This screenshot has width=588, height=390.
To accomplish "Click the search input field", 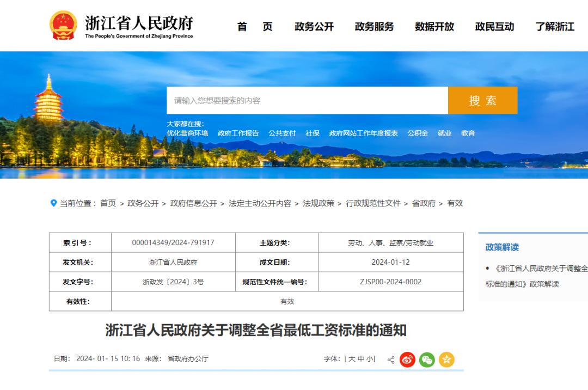I will (x=307, y=100).
